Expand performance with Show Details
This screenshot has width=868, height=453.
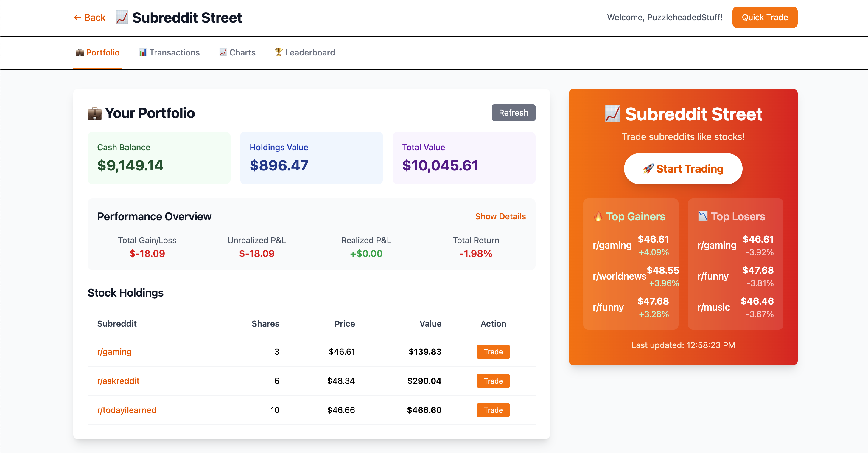click(x=500, y=216)
